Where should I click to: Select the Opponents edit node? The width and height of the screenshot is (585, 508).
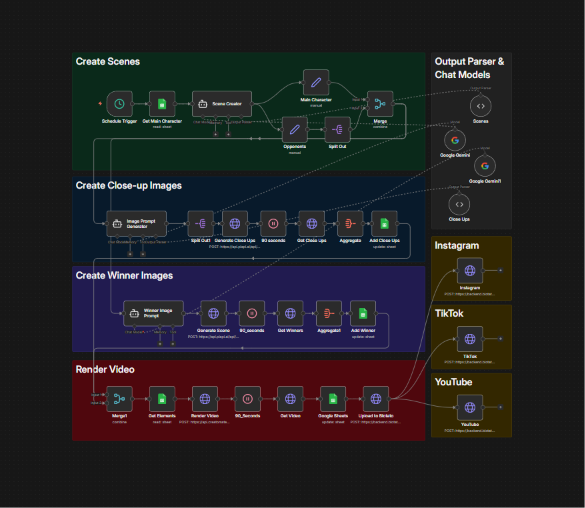point(295,129)
